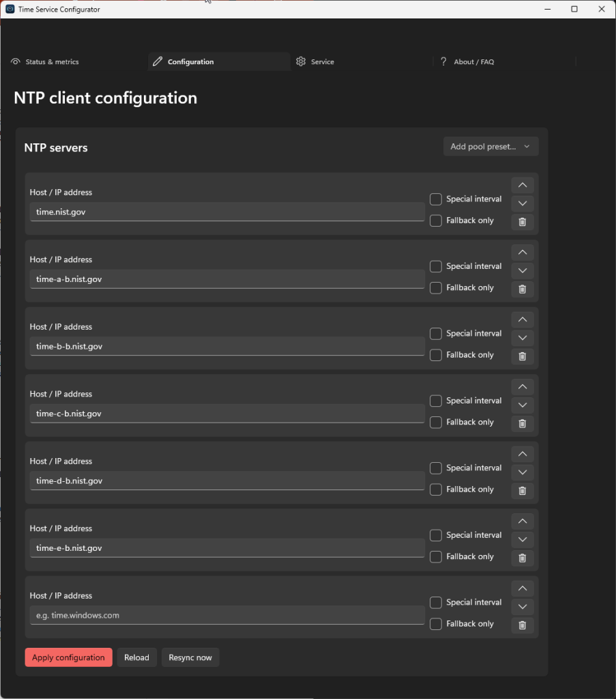Viewport: 616px width, 699px height.
Task: Tick Fallback only for time-c-b.nist.gov
Action: coord(436,423)
